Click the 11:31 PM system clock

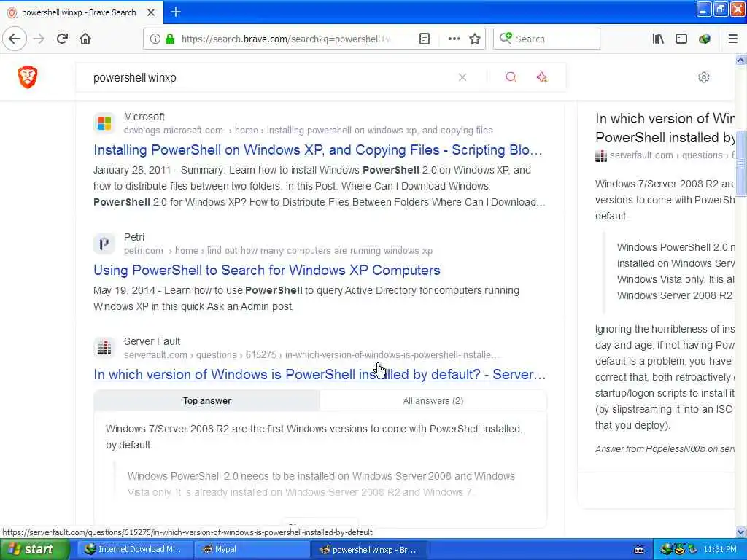[720, 550]
